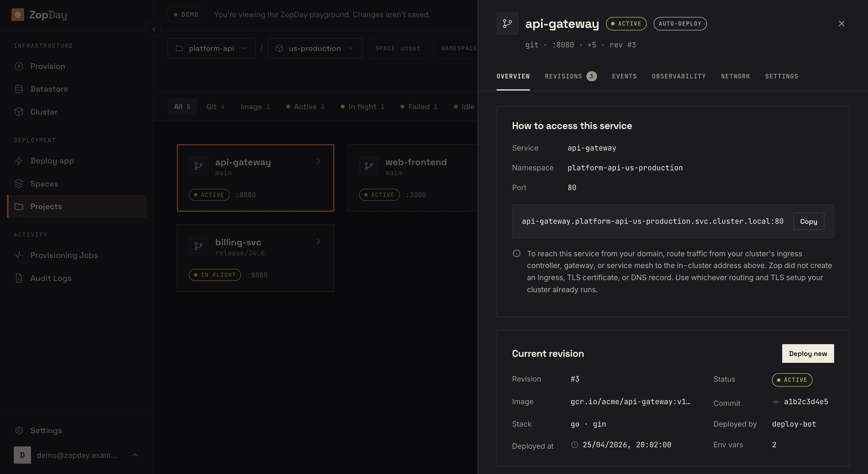
Task: Switch to the Network tab
Action: coord(736,76)
